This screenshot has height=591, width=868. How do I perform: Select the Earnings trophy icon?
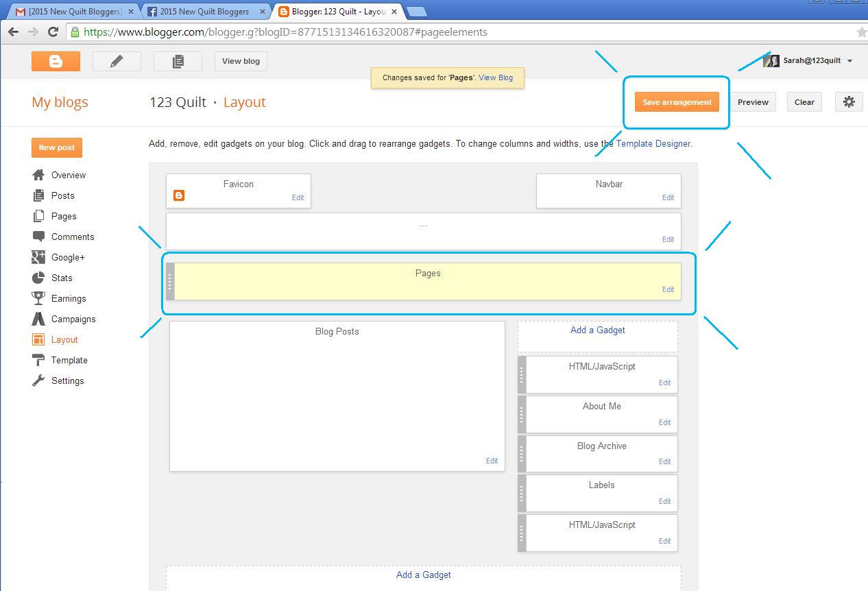click(38, 298)
